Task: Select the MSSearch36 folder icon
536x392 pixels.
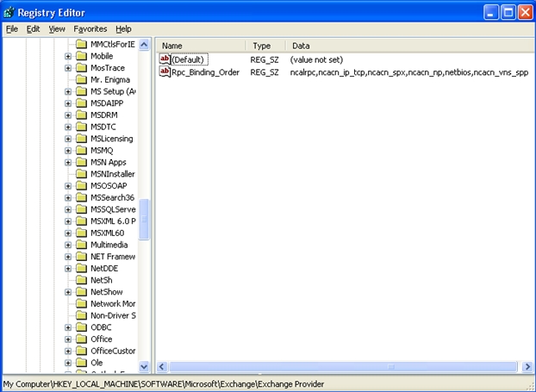Action: [81, 197]
